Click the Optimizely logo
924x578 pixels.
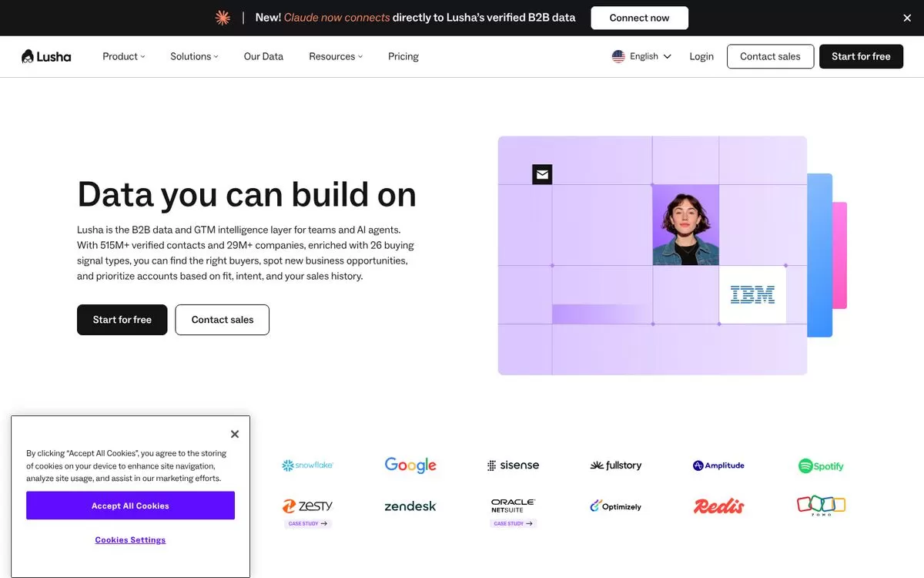point(616,506)
